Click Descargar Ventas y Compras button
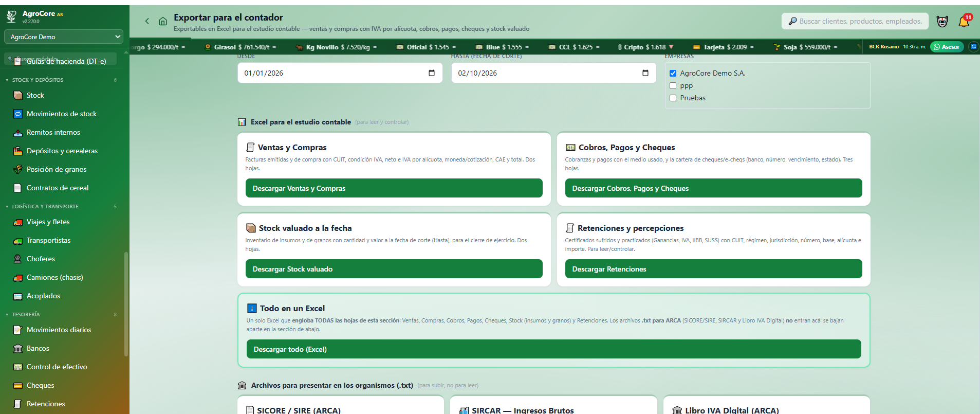This screenshot has height=414, width=980. tap(394, 188)
